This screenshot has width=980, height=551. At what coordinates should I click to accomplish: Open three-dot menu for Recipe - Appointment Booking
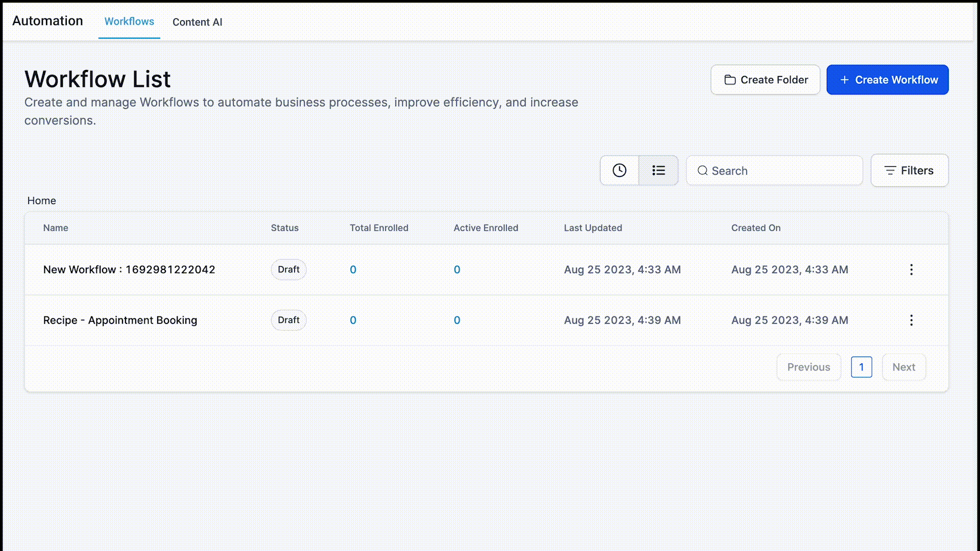click(911, 320)
